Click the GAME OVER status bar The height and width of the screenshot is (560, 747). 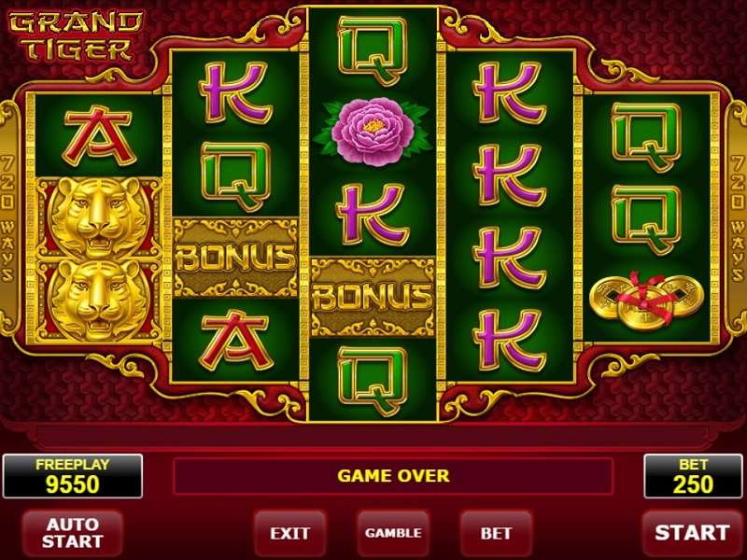click(x=393, y=476)
